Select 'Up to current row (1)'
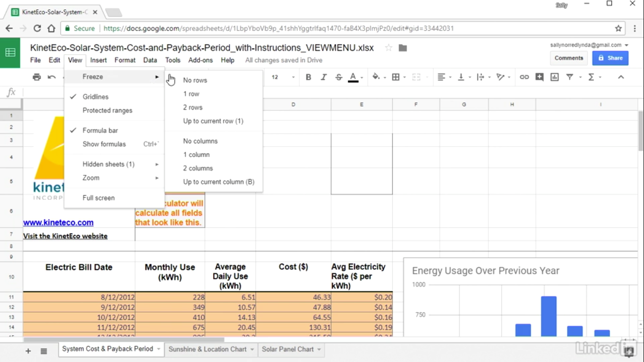The image size is (644, 362). coord(214,121)
